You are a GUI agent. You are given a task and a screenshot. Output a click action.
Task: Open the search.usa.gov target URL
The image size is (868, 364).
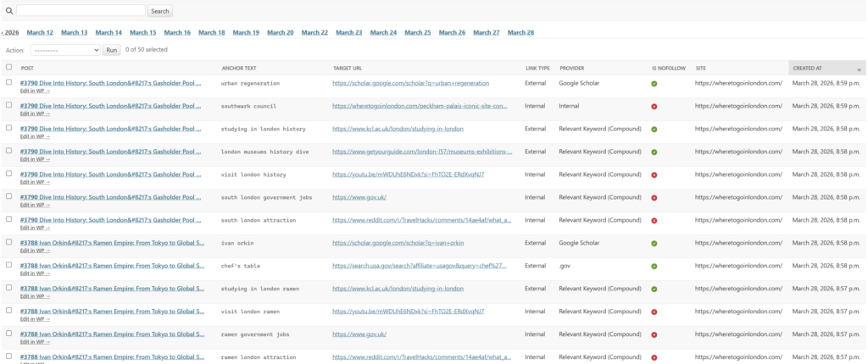[x=420, y=266]
